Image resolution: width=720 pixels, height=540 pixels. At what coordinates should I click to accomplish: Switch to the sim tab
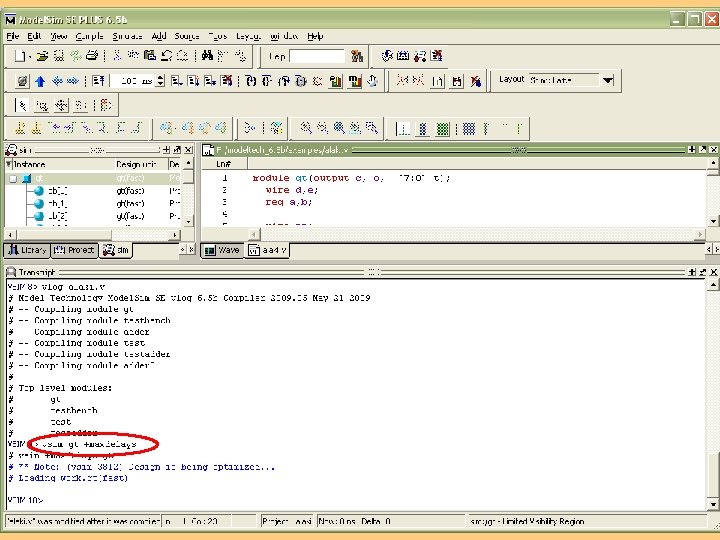tap(116, 250)
